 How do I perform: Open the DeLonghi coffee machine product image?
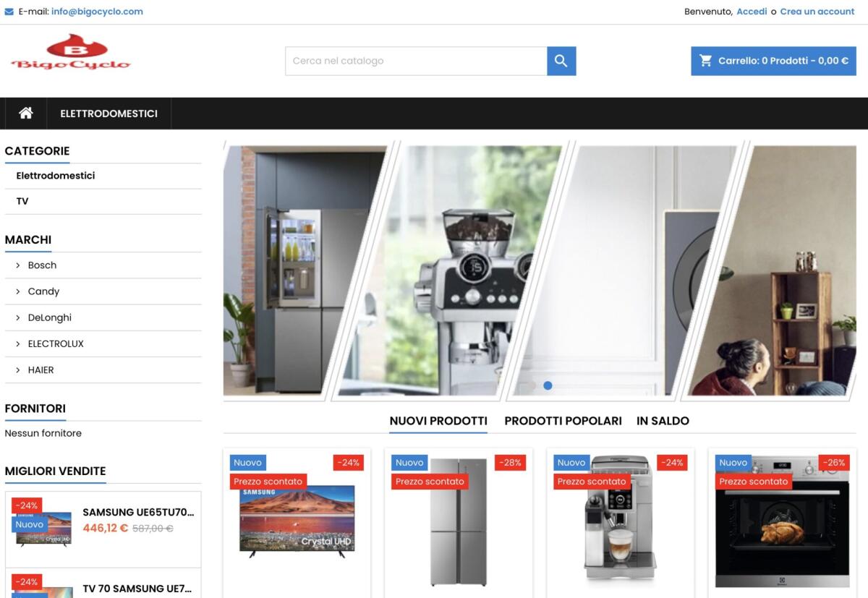(620, 522)
